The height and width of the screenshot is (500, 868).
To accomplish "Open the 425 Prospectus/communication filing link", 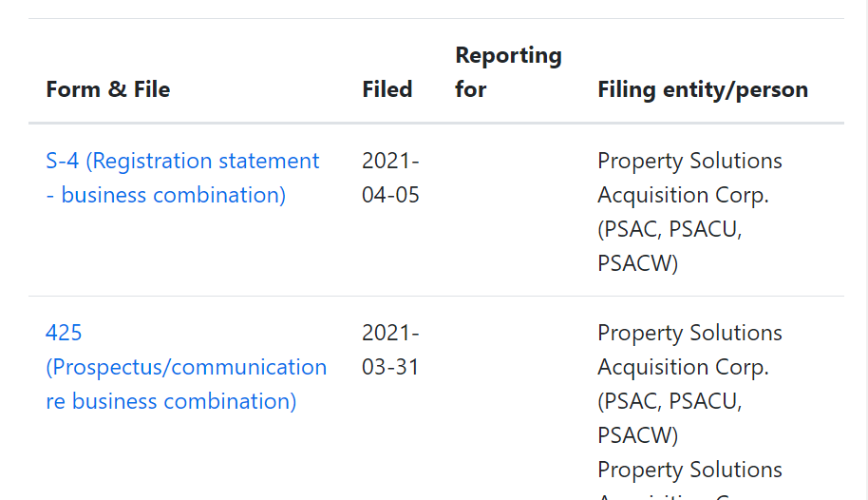I will pyautogui.click(x=186, y=367).
